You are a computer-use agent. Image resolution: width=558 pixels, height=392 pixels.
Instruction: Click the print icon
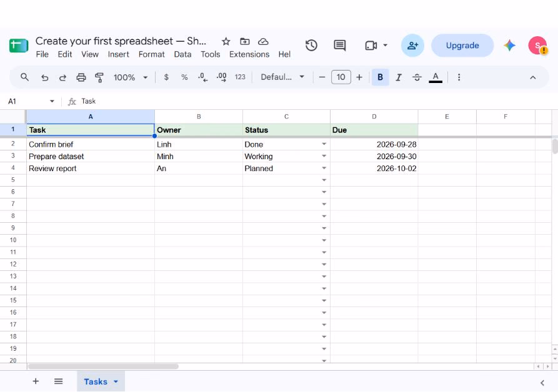pyautogui.click(x=81, y=77)
